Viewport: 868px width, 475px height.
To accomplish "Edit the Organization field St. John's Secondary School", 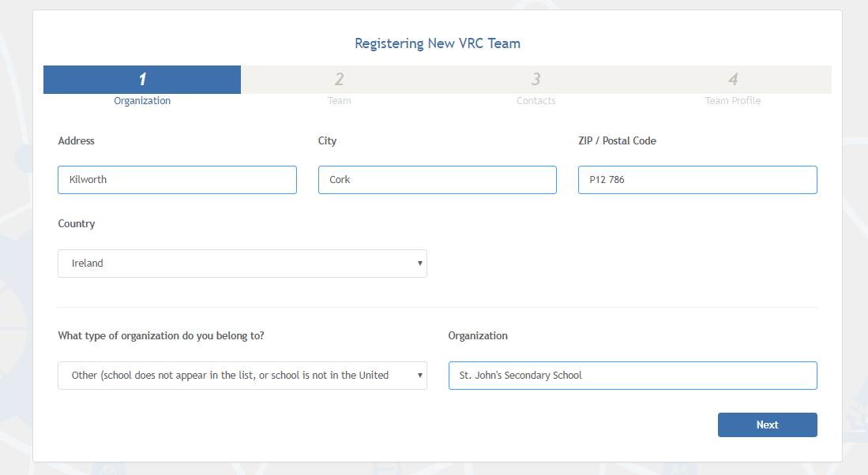I will (x=633, y=376).
